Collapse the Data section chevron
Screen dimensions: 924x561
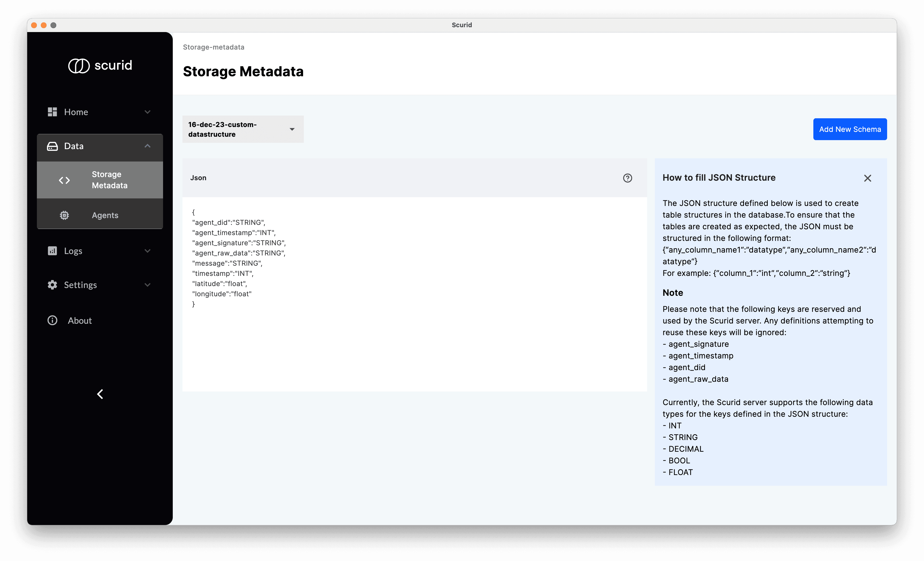click(x=147, y=146)
